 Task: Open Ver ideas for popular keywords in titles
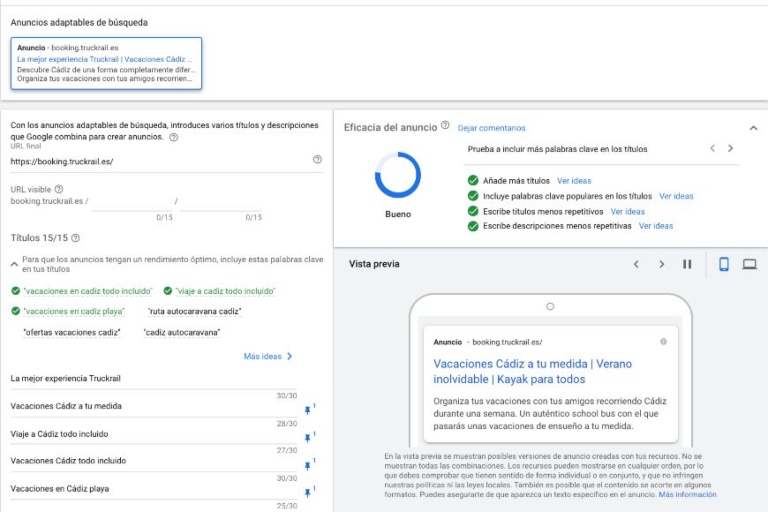coord(676,196)
